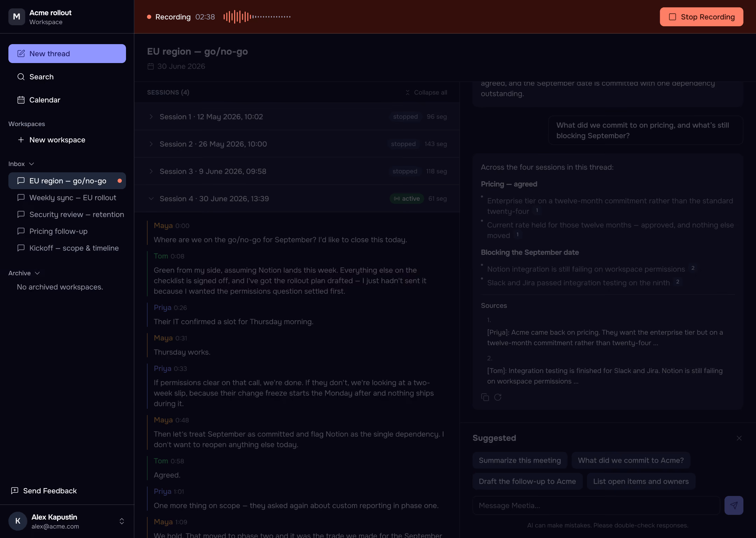Open Security review — retention thread
This screenshot has height=538, width=756.
click(67, 214)
